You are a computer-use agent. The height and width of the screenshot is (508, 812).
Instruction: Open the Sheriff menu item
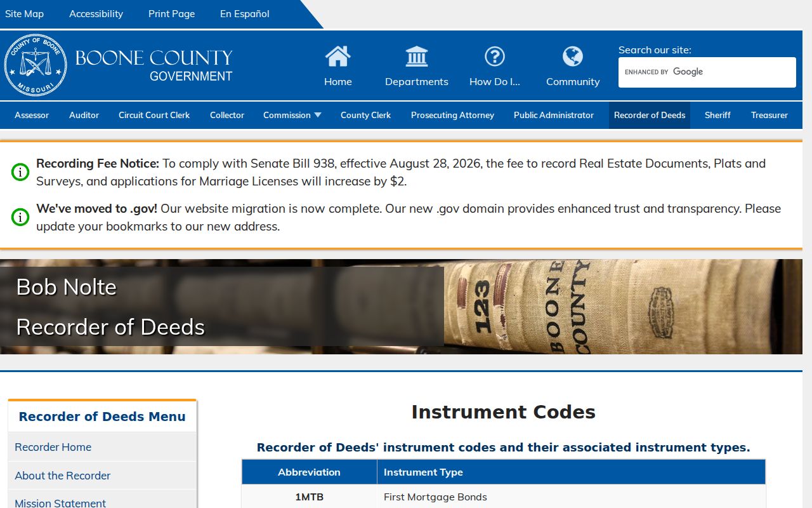pos(717,115)
